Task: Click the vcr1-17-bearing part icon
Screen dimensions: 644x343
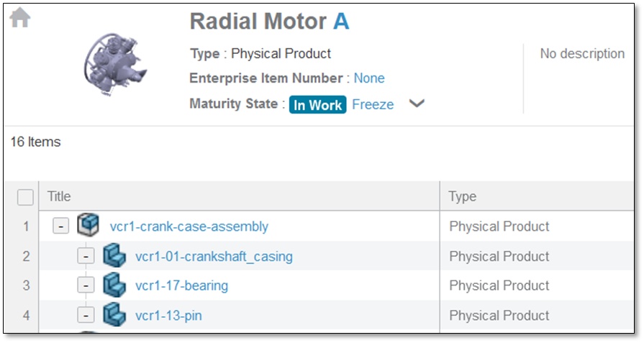Action: point(114,285)
